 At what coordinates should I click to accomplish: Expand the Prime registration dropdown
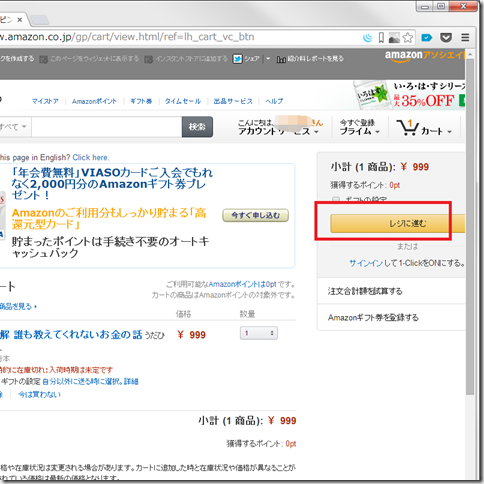377,132
